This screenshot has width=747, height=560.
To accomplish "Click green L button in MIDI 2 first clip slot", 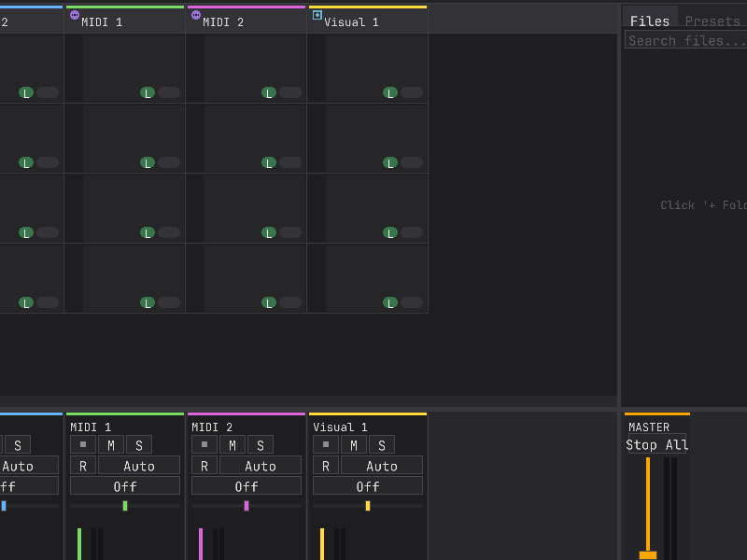I will point(269,92).
